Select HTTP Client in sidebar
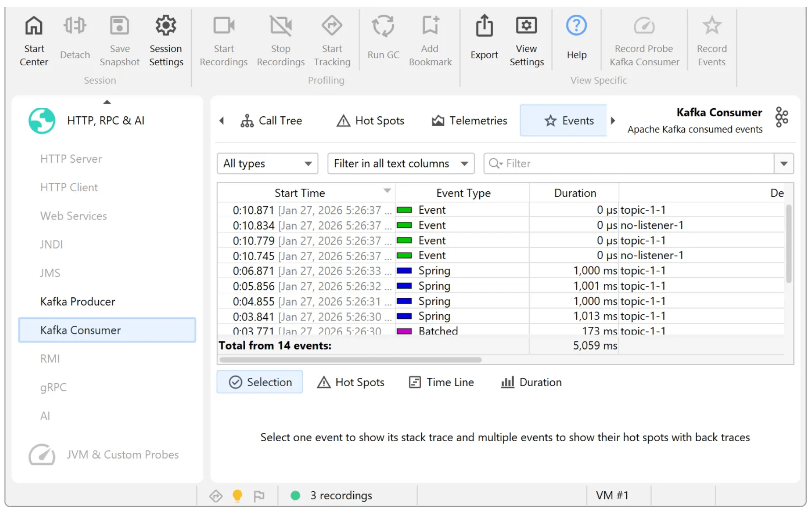The image size is (812, 515). pos(69,187)
